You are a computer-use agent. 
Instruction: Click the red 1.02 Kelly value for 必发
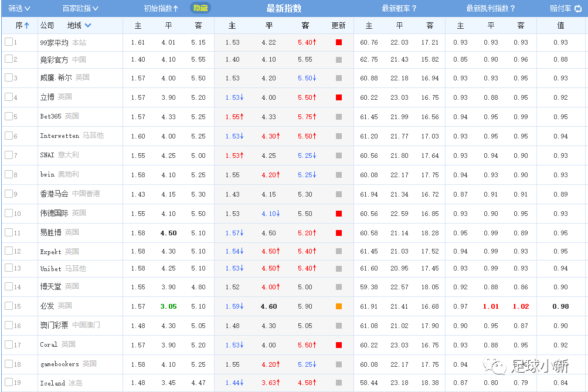[521, 306]
